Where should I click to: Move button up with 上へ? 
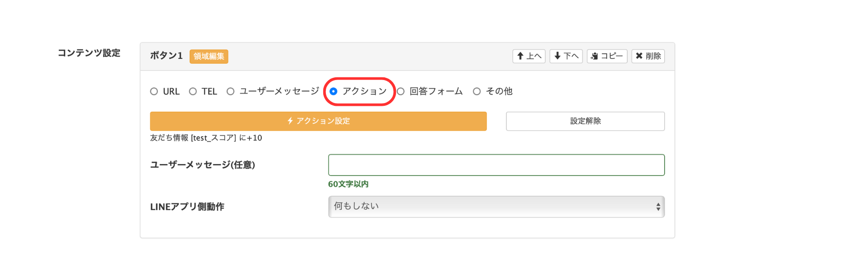pos(529,56)
